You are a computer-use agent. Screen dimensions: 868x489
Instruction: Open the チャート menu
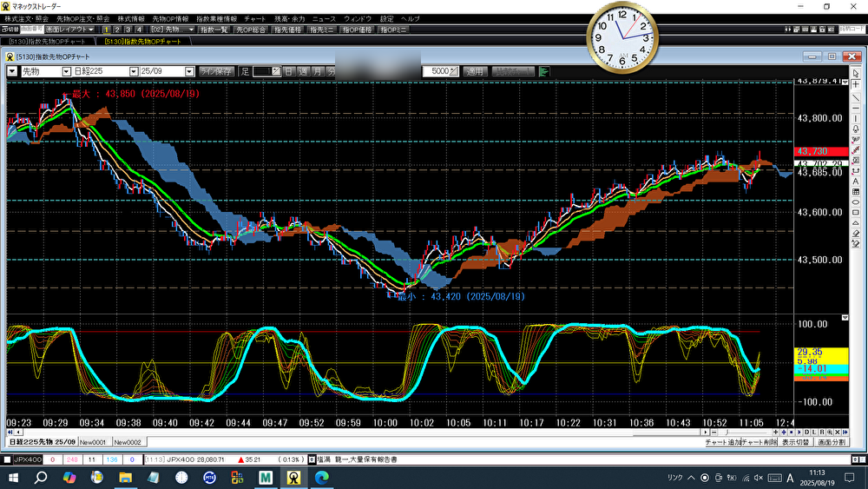(254, 19)
